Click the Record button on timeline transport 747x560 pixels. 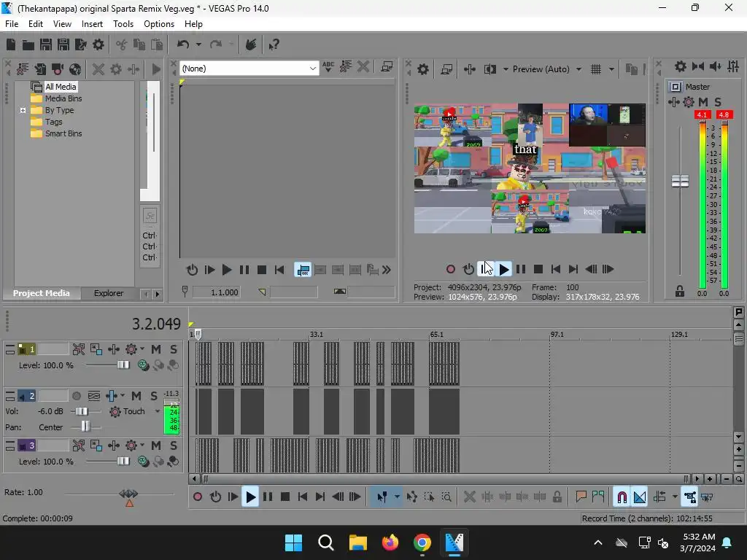[198, 497]
